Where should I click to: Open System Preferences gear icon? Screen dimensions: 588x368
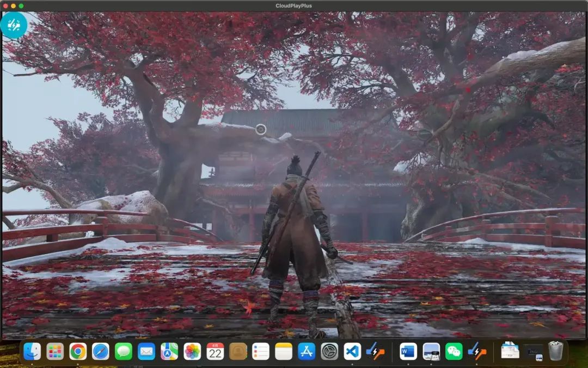(329, 351)
